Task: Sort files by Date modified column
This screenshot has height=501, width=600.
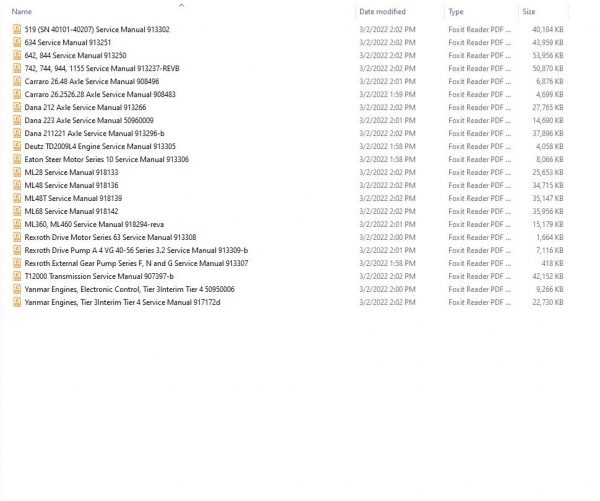Action: click(x=382, y=11)
